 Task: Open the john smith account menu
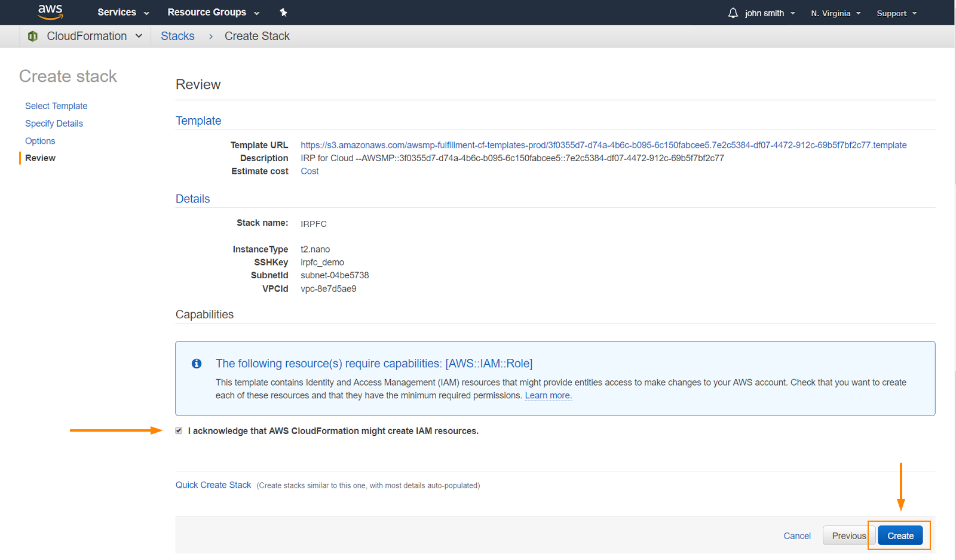click(770, 13)
